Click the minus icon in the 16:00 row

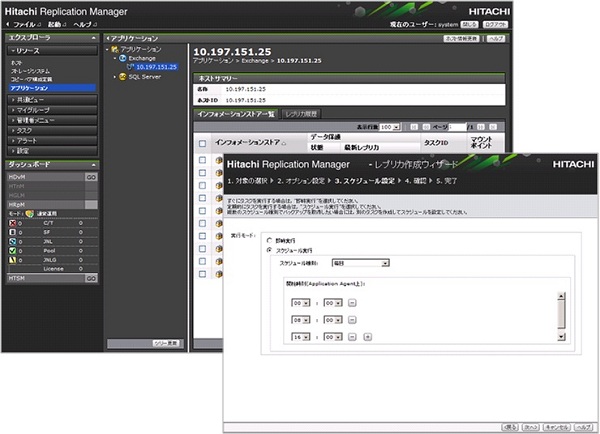click(352, 337)
